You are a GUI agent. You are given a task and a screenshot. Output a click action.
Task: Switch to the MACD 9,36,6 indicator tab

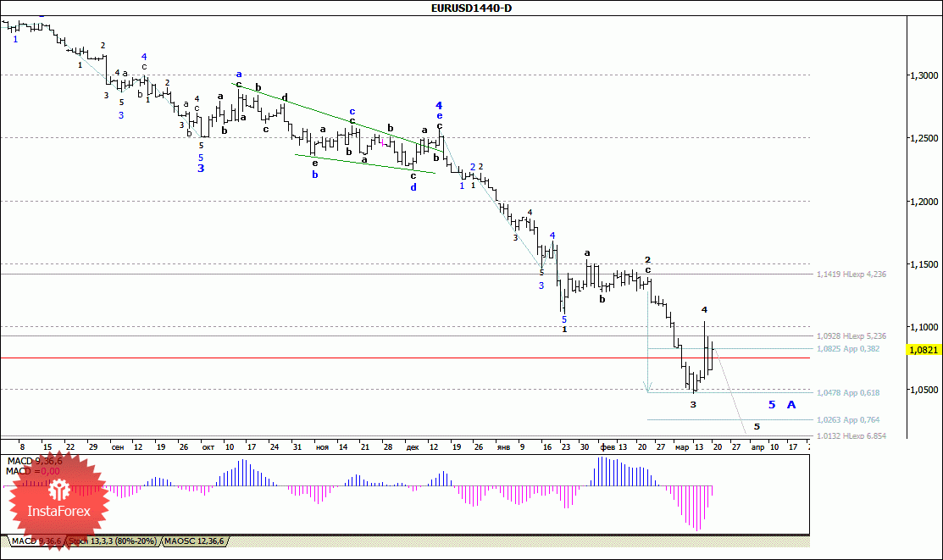pos(36,541)
